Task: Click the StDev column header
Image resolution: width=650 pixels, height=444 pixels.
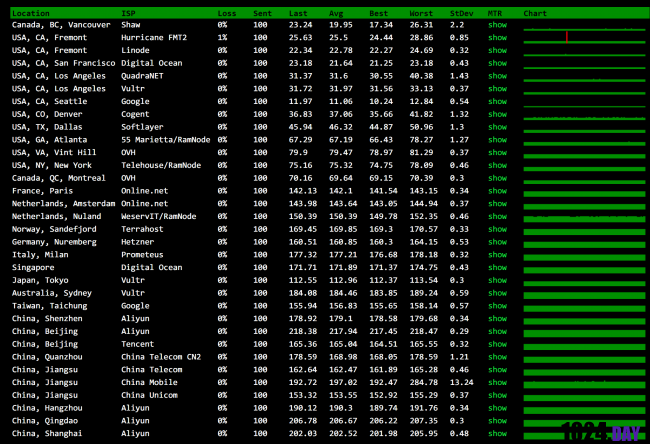Action: point(461,13)
